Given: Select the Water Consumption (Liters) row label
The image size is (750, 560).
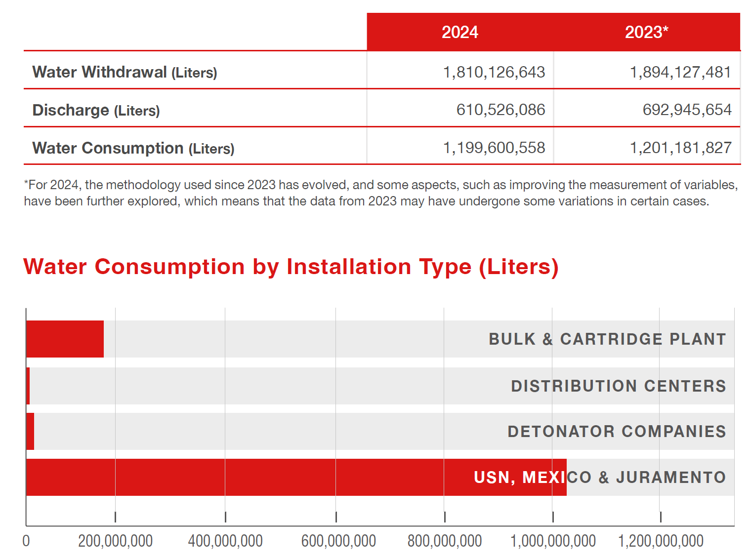Looking at the screenshot, I should 133,148.
